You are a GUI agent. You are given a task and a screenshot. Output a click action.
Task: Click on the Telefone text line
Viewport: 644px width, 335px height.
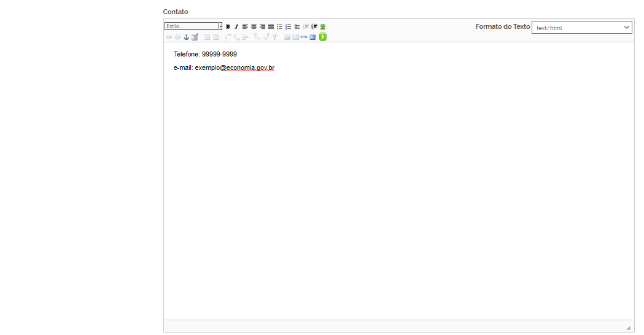[205, 55]
